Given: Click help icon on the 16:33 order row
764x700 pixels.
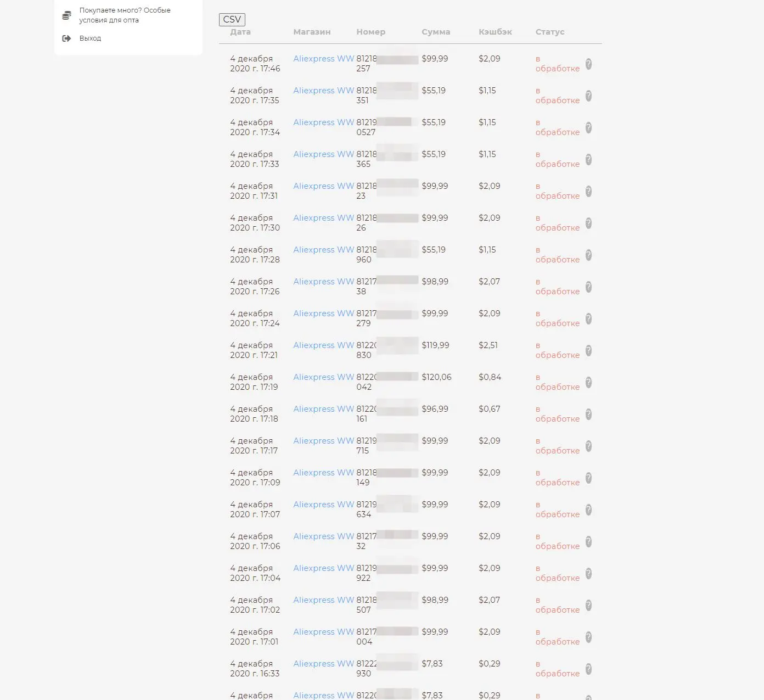Looking at the screenshot, I should 588,669.
